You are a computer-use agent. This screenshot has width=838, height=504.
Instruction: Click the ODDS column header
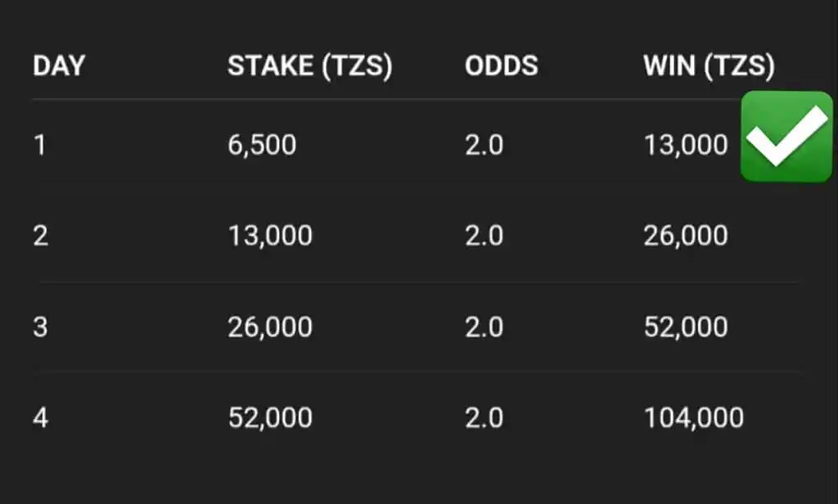[x=502, y=65]
